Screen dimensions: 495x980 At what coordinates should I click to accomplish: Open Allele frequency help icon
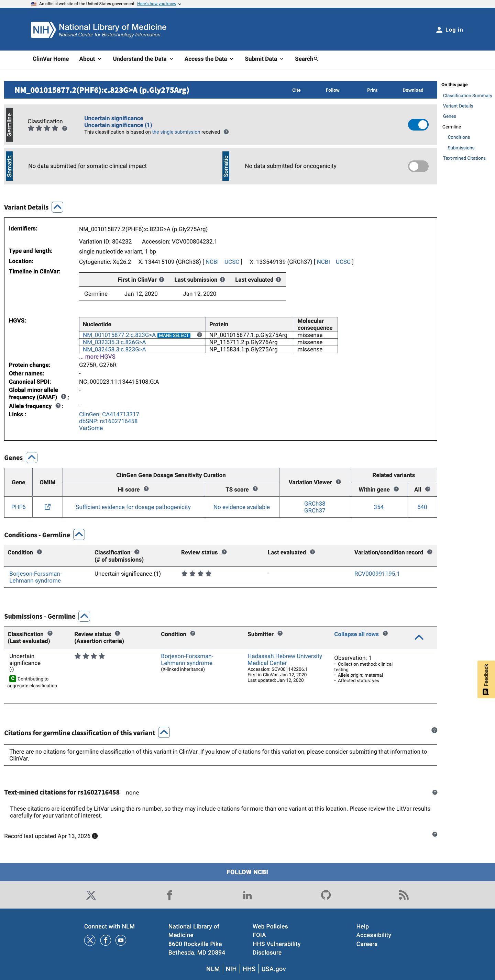[x=58, y=406]
